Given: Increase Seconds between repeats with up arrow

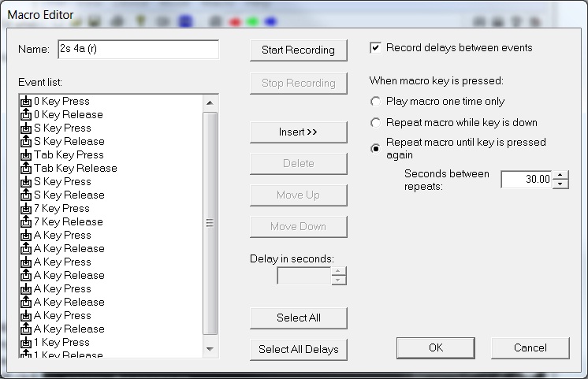Looking at the screenshot, I should [x=560, y=175].
